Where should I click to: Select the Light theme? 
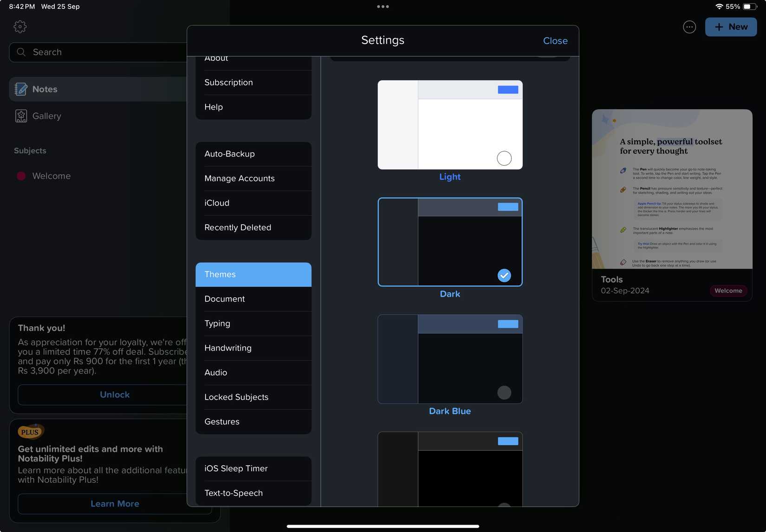[x=449, y=125]
